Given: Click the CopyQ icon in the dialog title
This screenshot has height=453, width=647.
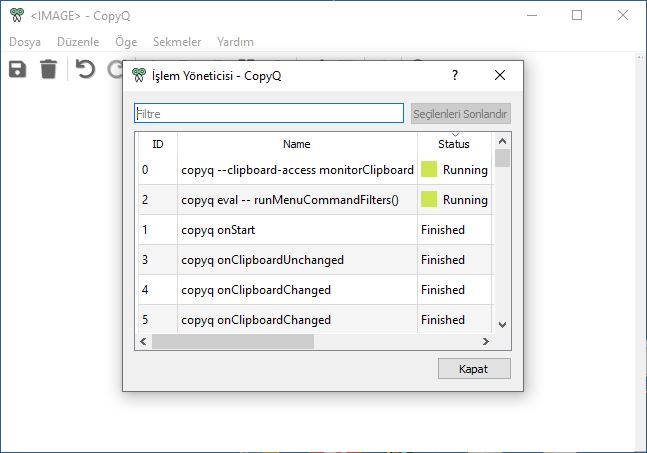Looking at the screenshot, I should coord(139,76).
